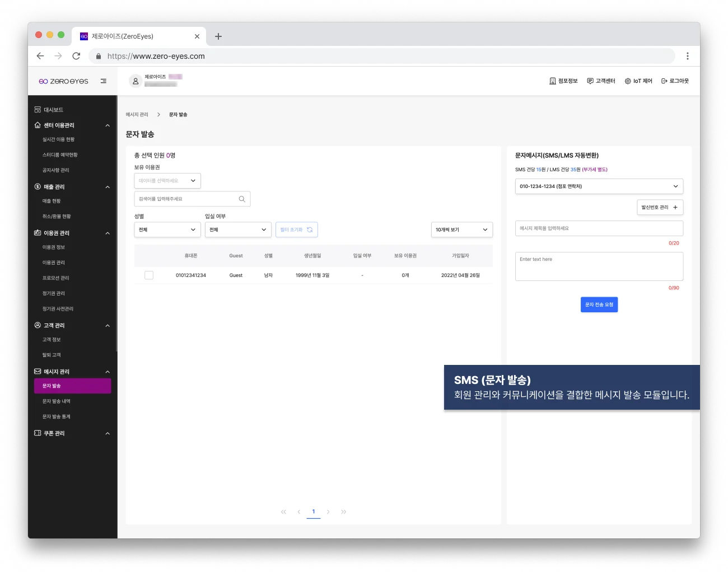Click the 쿠폰 관리 ticket icon
This screenshot has height=572, width=728.
(36, 433)
